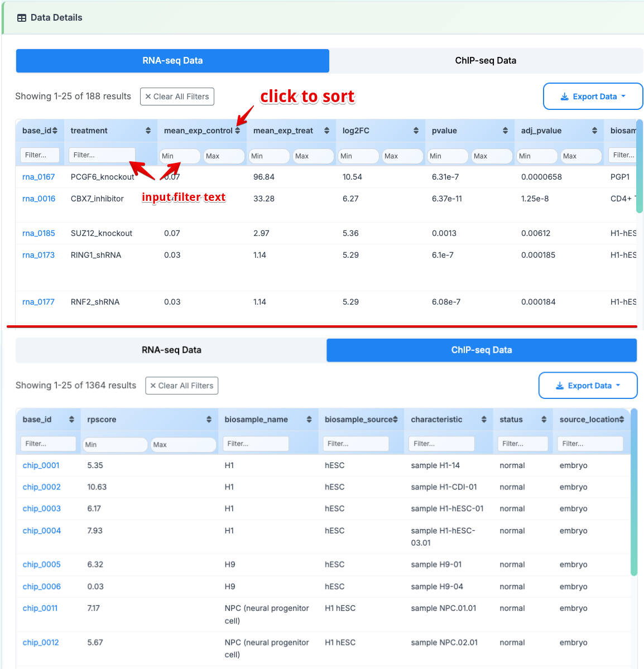644x669 pixels.
Task: Click the table icon beside Data Details
Action: [x=21, y=17]
